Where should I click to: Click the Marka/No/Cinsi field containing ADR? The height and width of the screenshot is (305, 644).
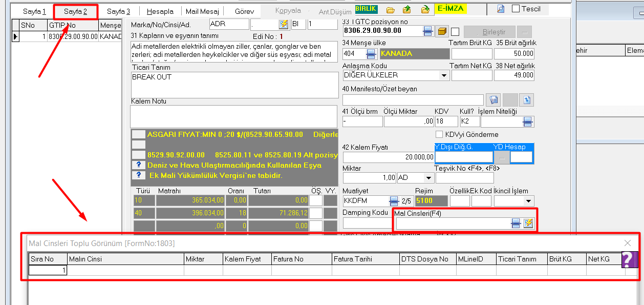pyautogui.click(x=229, y=24)
